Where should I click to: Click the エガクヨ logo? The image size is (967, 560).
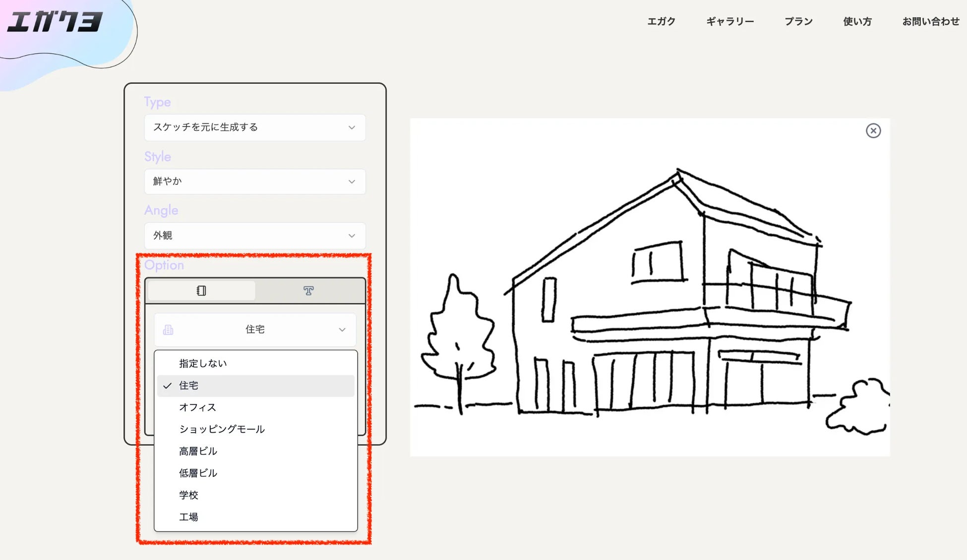(x=55, y=22)
